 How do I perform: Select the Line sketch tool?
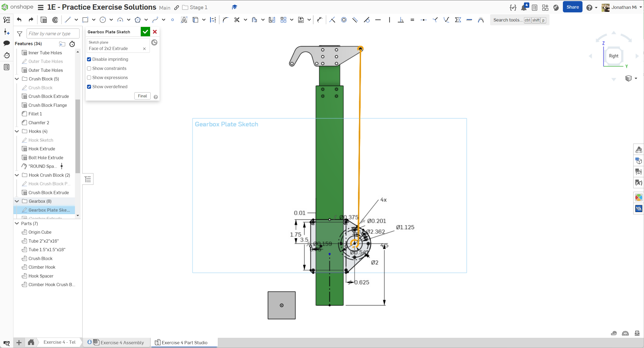(68, 20)
